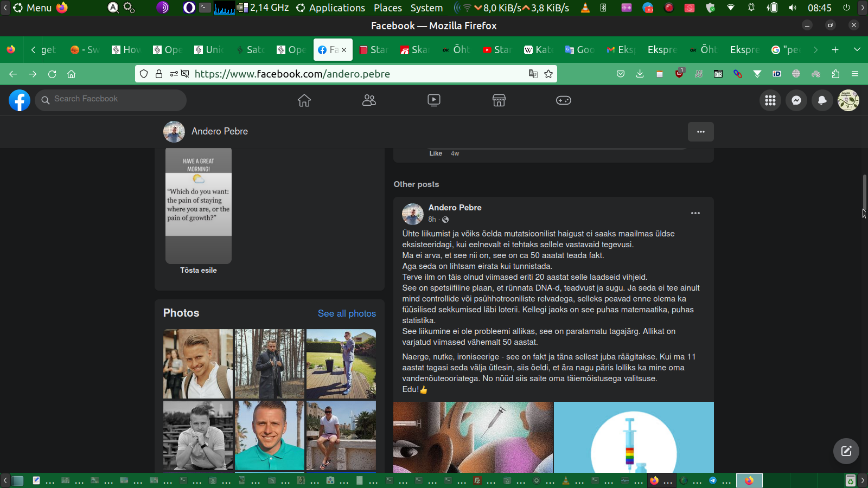Image resolution: width=868 pixels, height=488 pixels.
Task: Open the Friends icon in navigation
Action: click(369, 100)
